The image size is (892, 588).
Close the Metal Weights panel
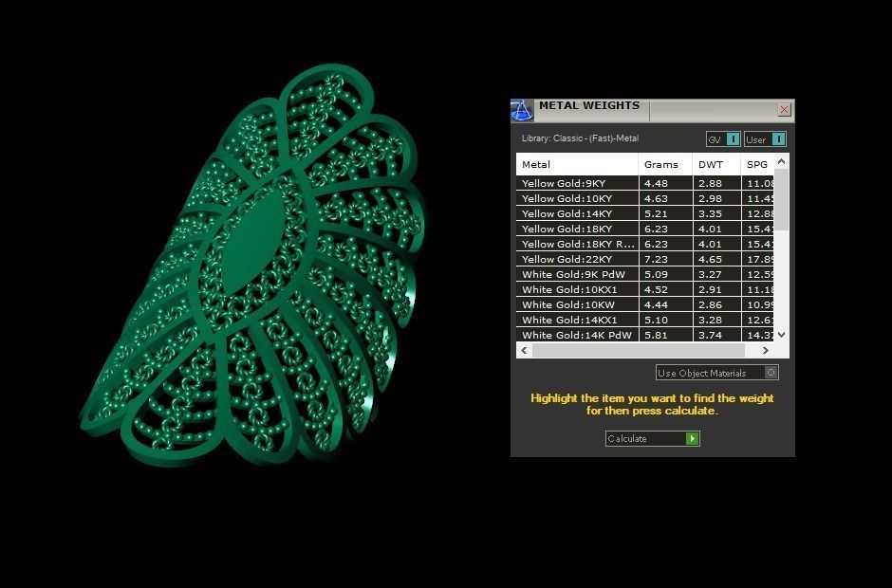coord(784,110)
